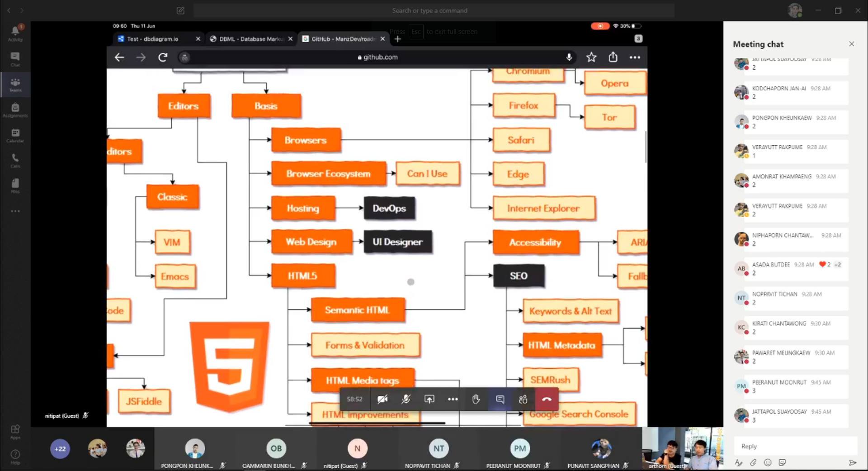
Task: Open text format options in chat composer
Action: 739,462
